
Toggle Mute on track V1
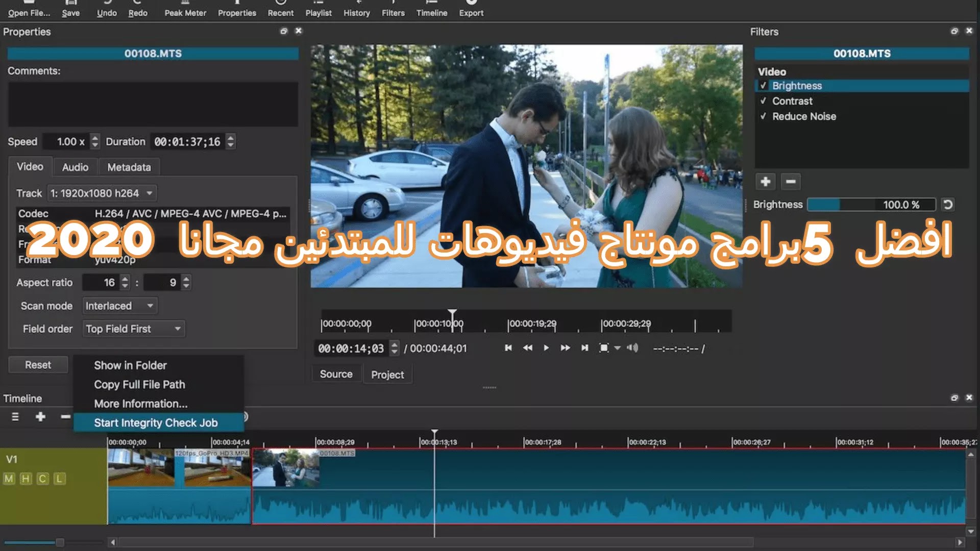point(9,479)
